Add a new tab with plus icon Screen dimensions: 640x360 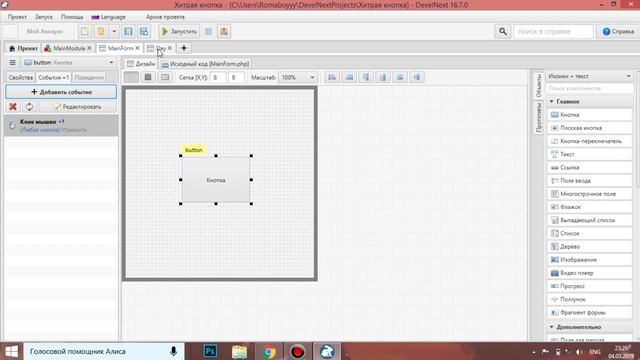pos(184,48)
